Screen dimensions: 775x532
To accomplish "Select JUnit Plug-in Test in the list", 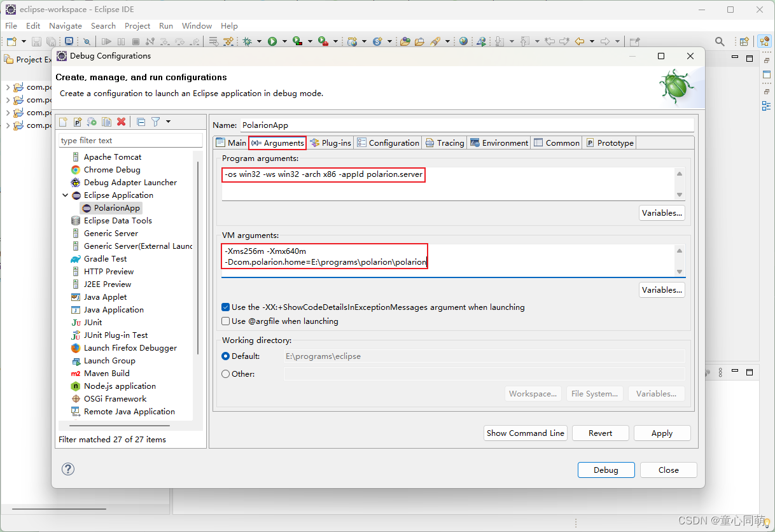I will [109, 335].
